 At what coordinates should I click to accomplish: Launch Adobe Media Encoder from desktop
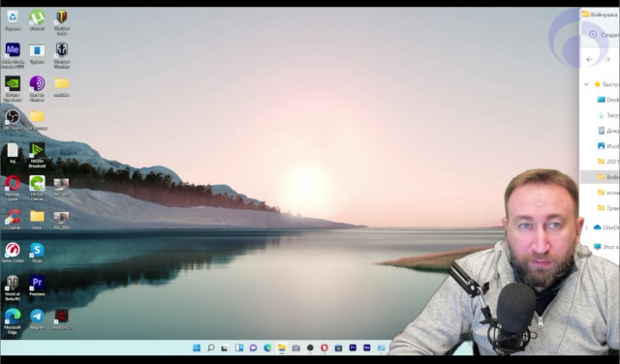click(x=13, y=54)
